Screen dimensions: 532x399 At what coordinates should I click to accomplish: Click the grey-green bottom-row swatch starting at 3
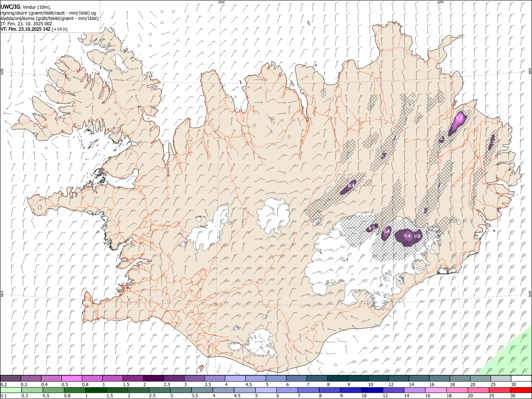coord(181,390)
